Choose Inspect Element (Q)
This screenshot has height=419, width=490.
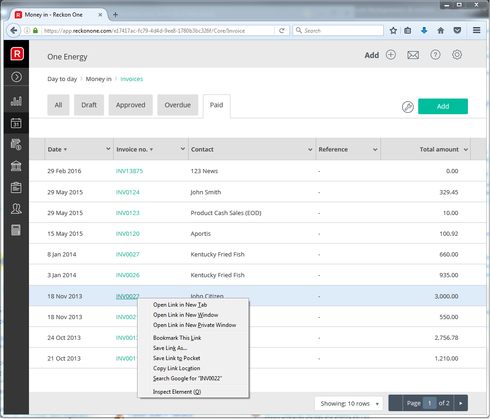pyautogui.click(x=193, y=392)
